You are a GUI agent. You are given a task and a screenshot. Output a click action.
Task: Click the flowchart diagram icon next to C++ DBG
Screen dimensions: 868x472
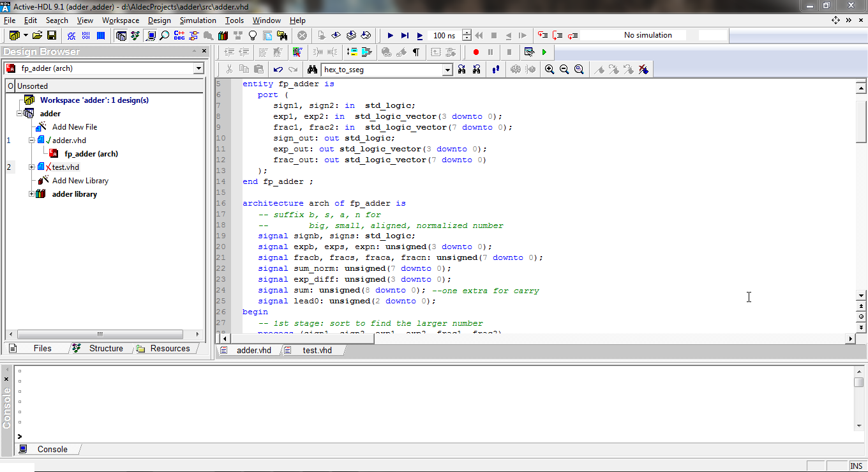193,35
